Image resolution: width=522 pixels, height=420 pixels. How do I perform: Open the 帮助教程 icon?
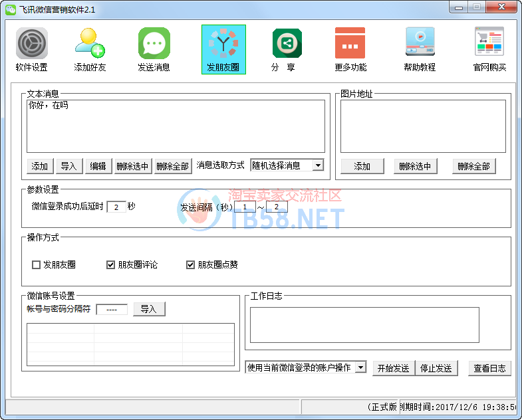click(x=420, y=43)
